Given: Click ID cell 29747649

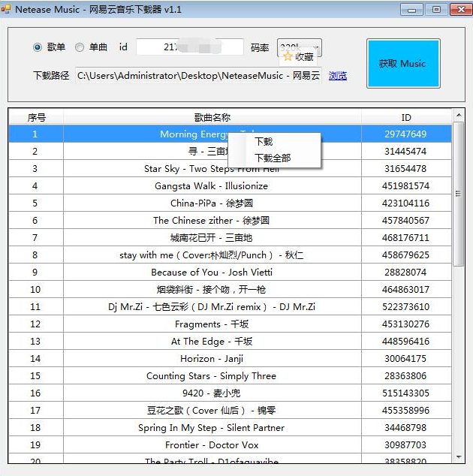Looking at the screenshot, I should 406,134.
